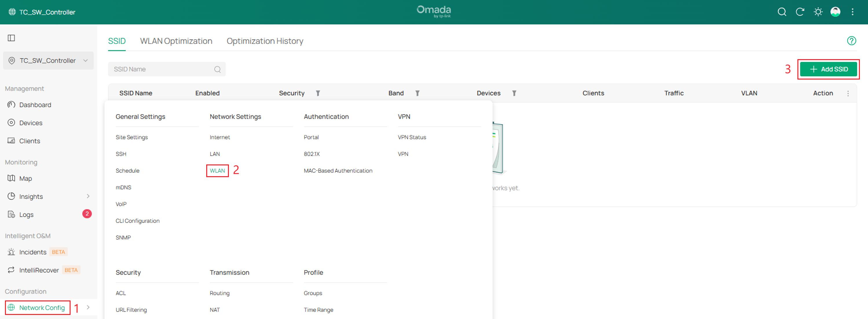
Task: Open Internet under Network Settings
Action: pyautogui.click(x=220, y=137)
